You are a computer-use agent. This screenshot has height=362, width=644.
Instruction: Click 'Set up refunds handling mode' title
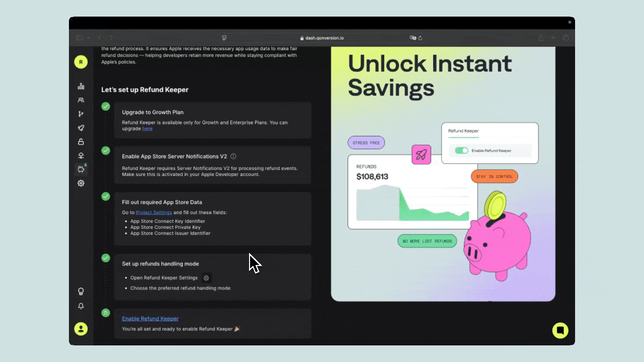point(160,263)
